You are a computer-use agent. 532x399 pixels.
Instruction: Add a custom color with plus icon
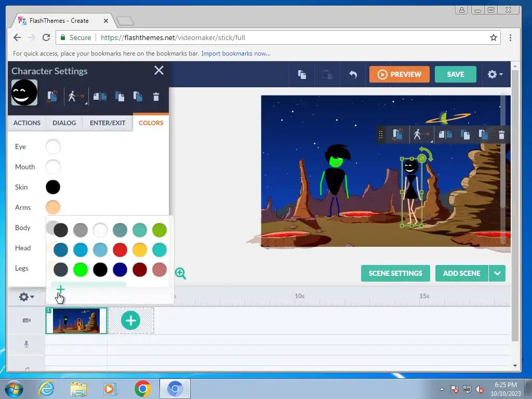coord(60,289)
